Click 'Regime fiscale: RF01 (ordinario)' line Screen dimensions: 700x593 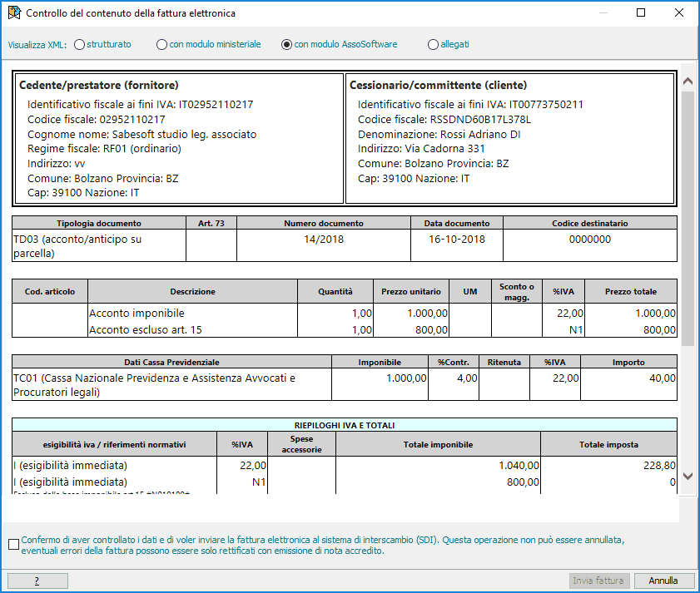pos(105,149)
